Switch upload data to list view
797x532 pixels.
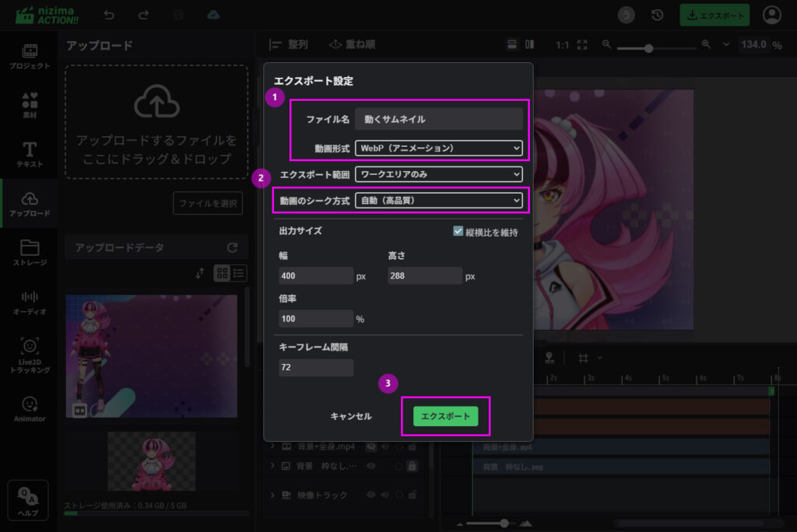pyautogui.click(x=239, y=273)
